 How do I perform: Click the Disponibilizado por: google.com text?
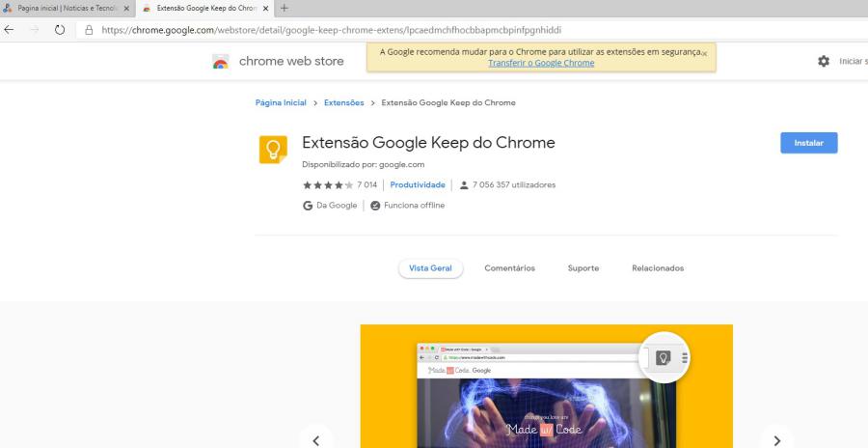point(364,165)
